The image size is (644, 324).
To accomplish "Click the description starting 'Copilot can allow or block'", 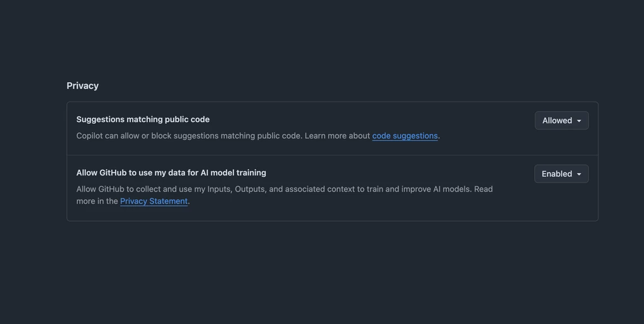I will pos(258,136).
